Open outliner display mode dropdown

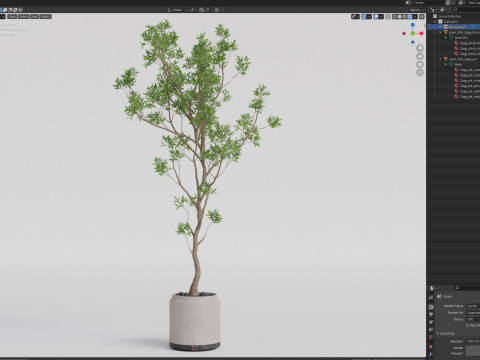click(443, 10)
